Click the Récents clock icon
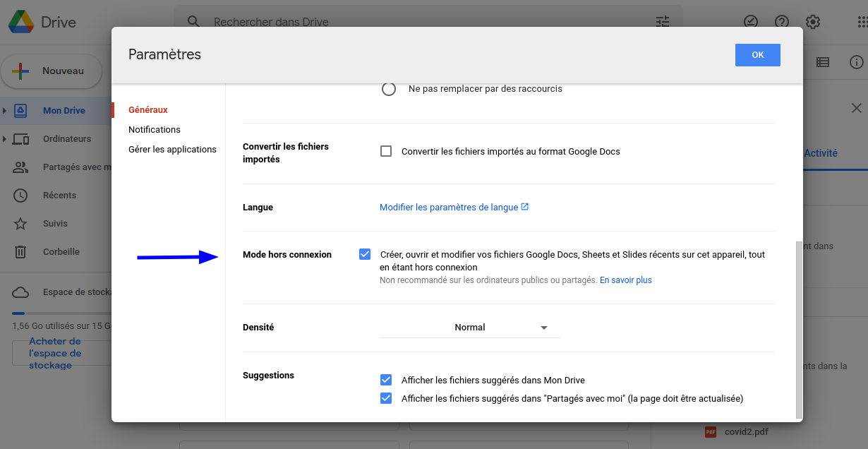 click(20, 196)
